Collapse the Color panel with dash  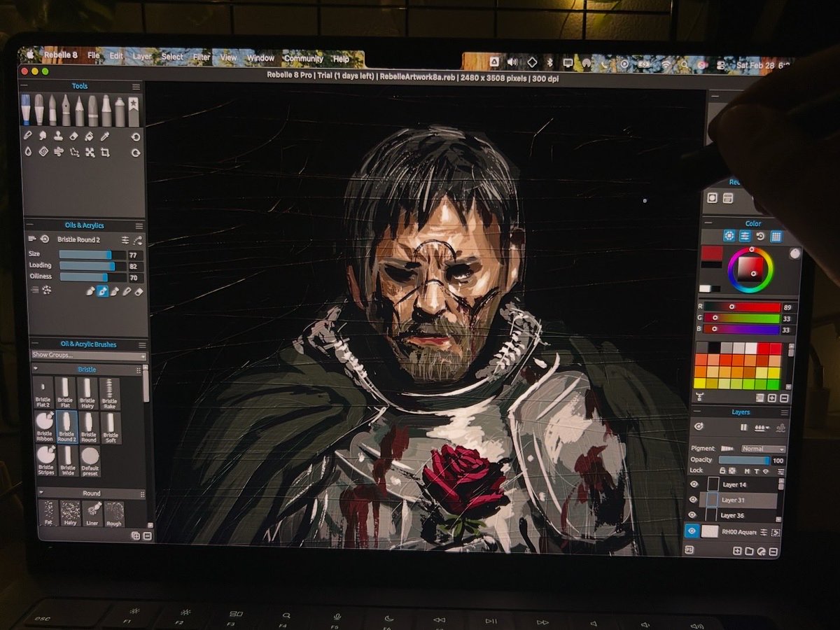pyautogui.click(x=708, y=223)
